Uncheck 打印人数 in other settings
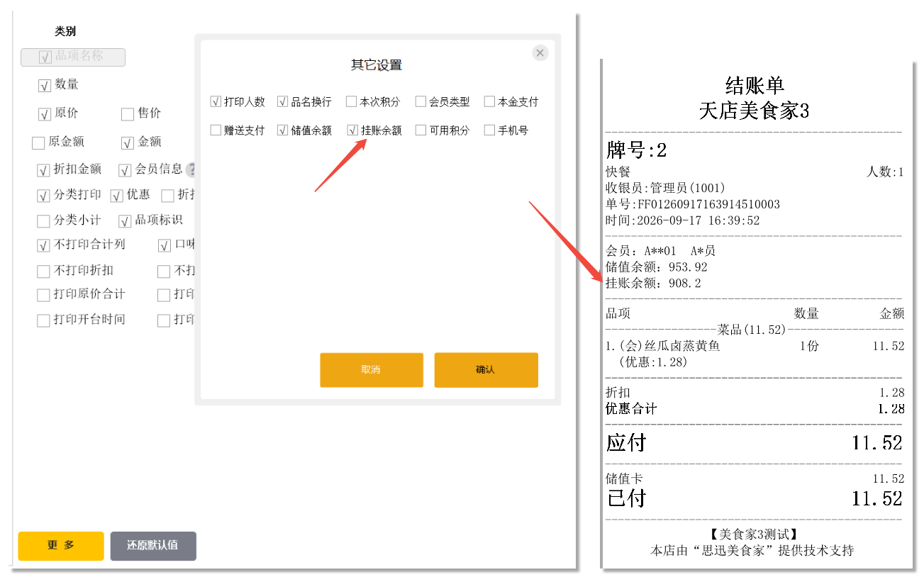Image resolution: width=924 pixels, height=577 pixels. pyautogui.click(x=216, y=102)
